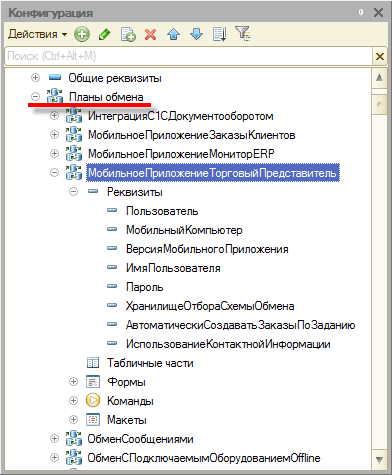Select the Общие реквизиты tree item
The height and width of the screenshot is (475, 392).
(x=115, y=78)
